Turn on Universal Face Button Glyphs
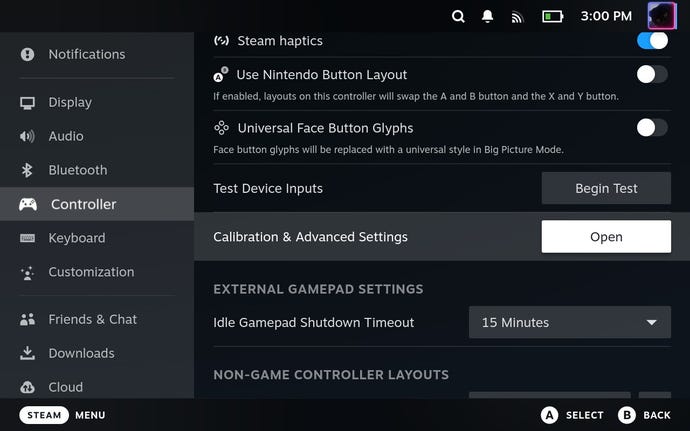The height and width of the screenshot is (431, 690). tap(652, 127)
